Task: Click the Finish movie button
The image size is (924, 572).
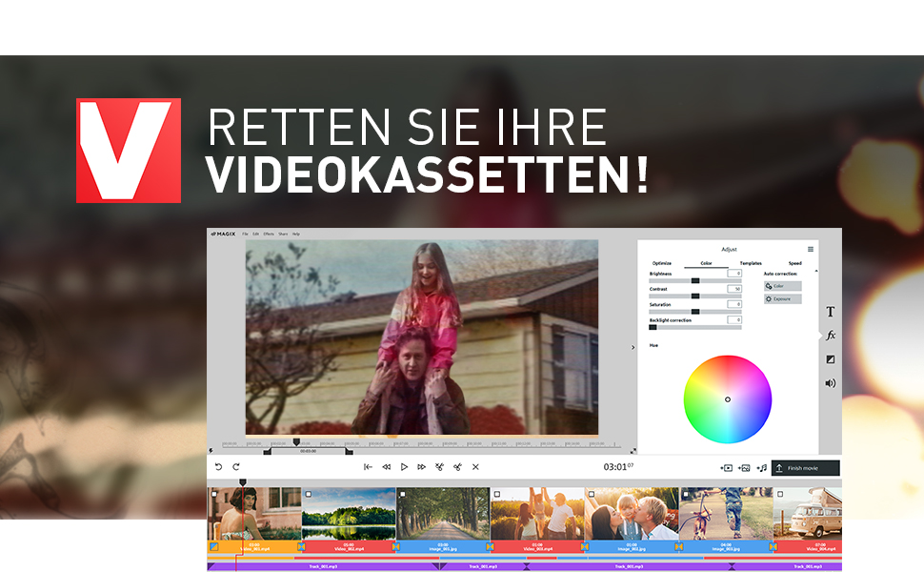Action: click(805, 468)
